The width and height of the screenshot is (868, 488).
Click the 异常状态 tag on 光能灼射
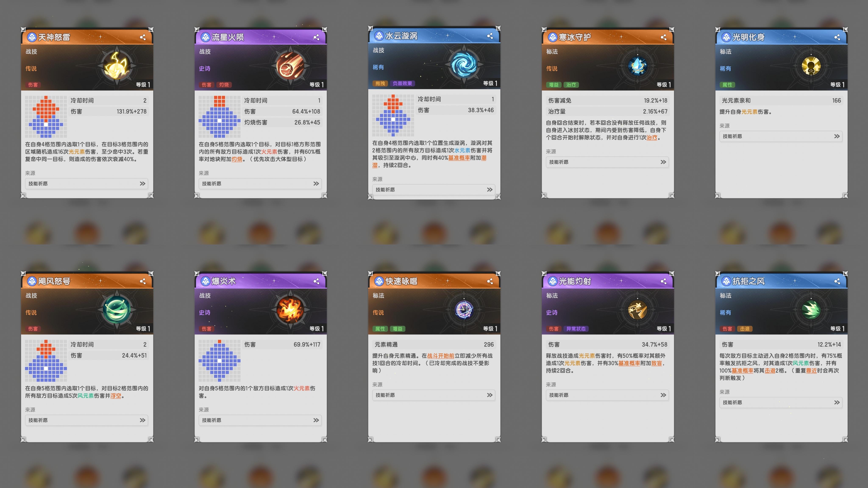coord(576,329)
